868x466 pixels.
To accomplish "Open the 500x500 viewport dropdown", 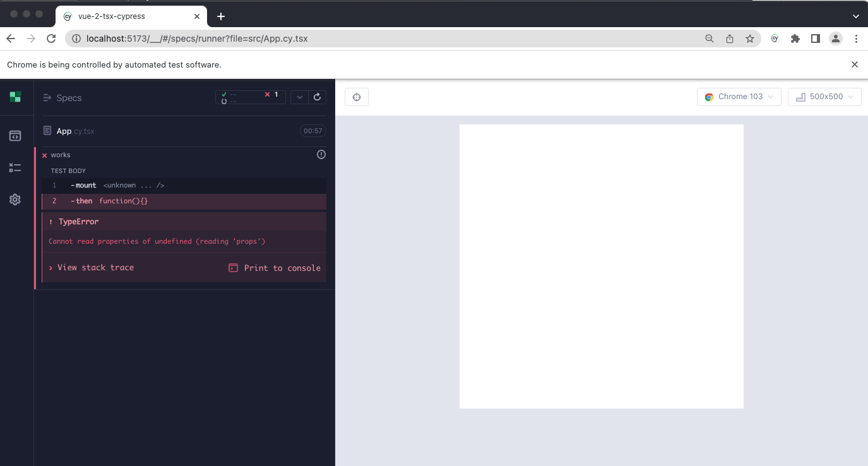I will tap(824, 96).
